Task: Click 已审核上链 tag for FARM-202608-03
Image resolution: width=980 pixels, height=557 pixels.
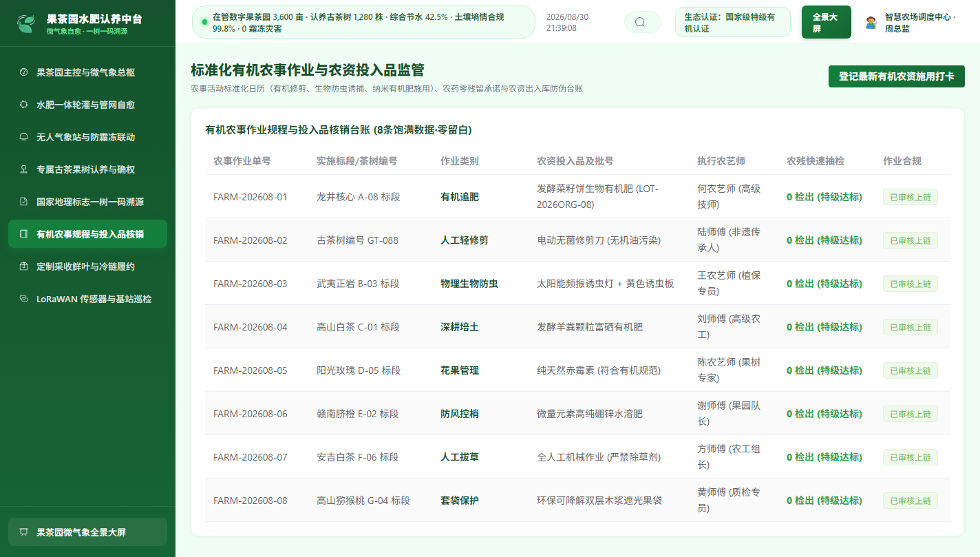Action: coord(910,284)
